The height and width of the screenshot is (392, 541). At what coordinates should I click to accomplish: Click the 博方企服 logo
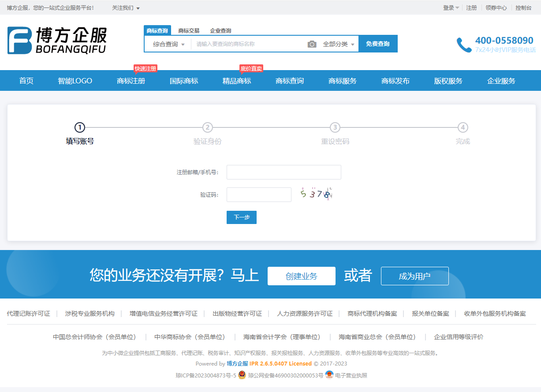point(57,41)
